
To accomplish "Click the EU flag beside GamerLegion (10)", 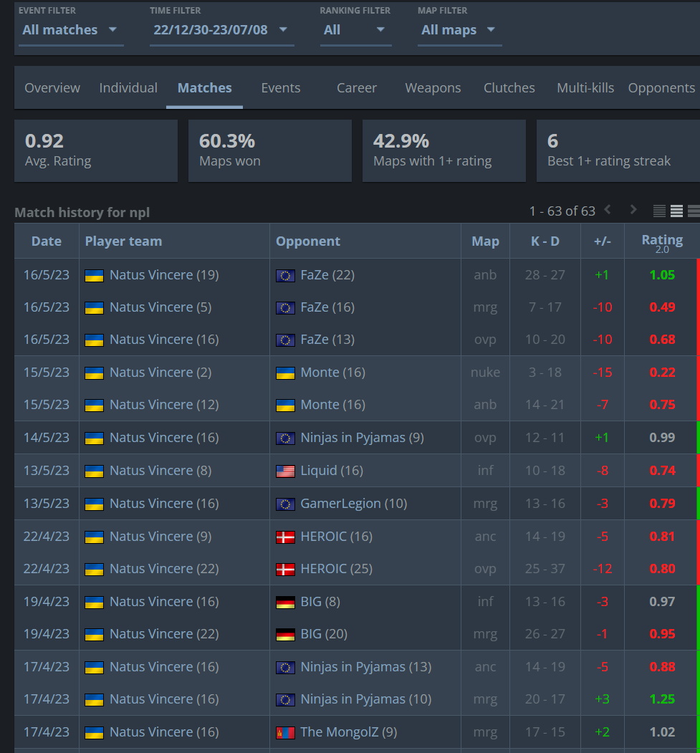I will pyautogui.click(x=285, y=504).
